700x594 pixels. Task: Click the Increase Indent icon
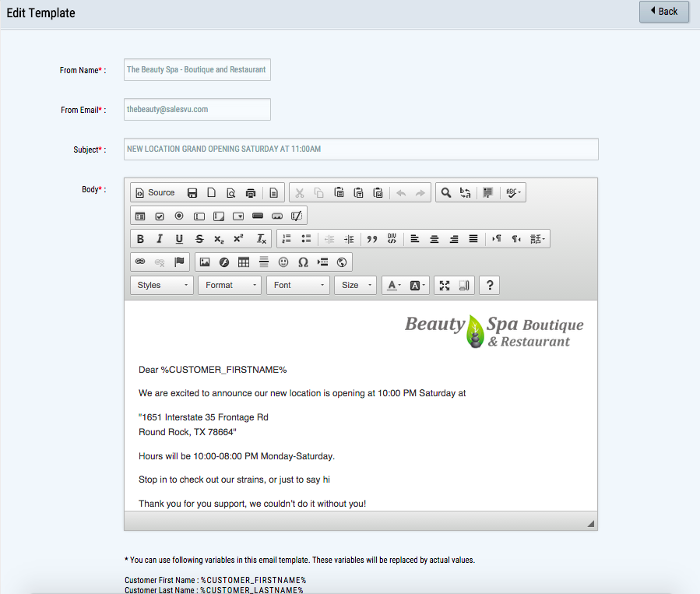pos(349,239)
